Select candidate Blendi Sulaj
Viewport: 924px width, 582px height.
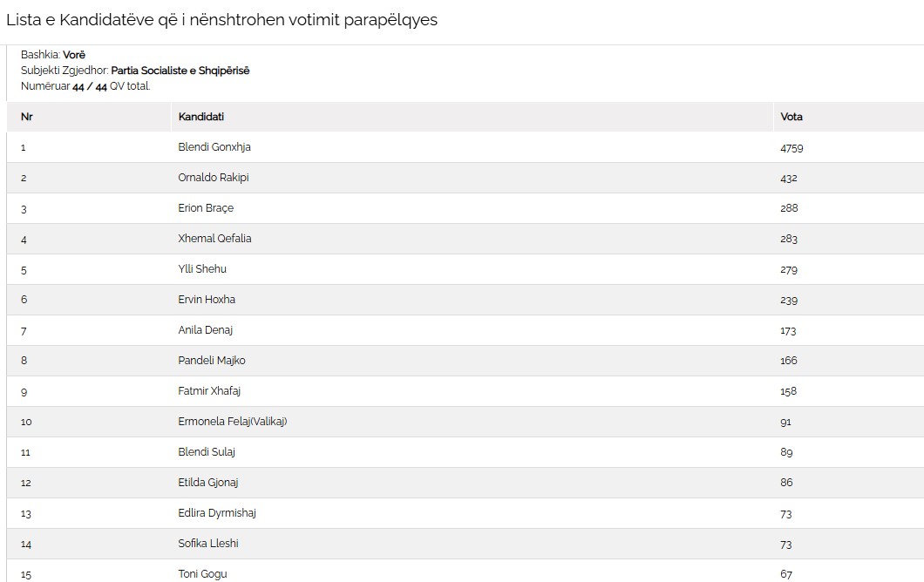pyautogui.click(x=207, y=452)
